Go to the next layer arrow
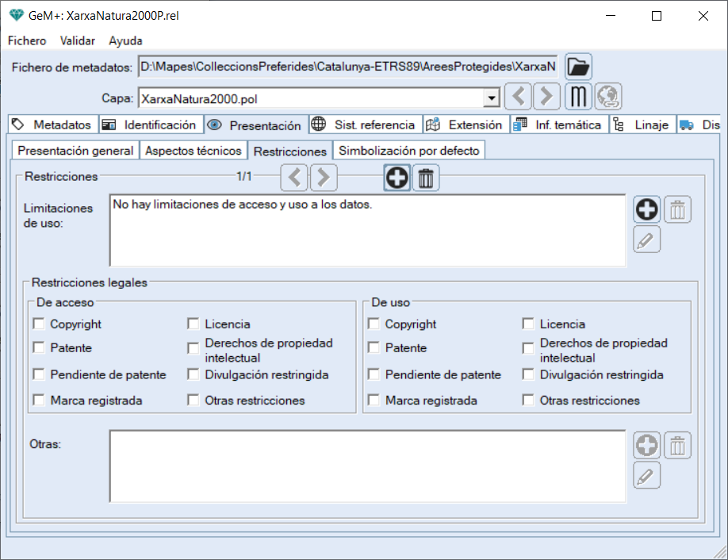The image size is (728, 560). point(546,97)
